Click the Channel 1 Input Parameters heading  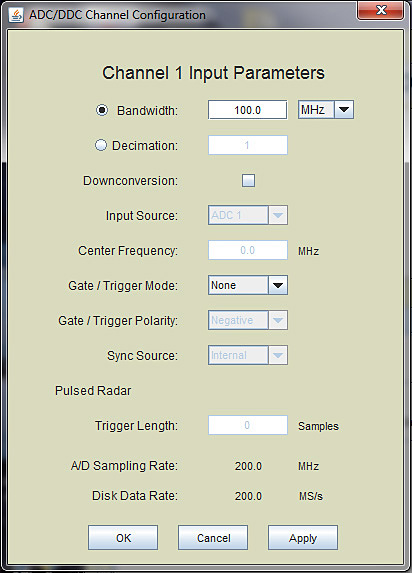213,73
